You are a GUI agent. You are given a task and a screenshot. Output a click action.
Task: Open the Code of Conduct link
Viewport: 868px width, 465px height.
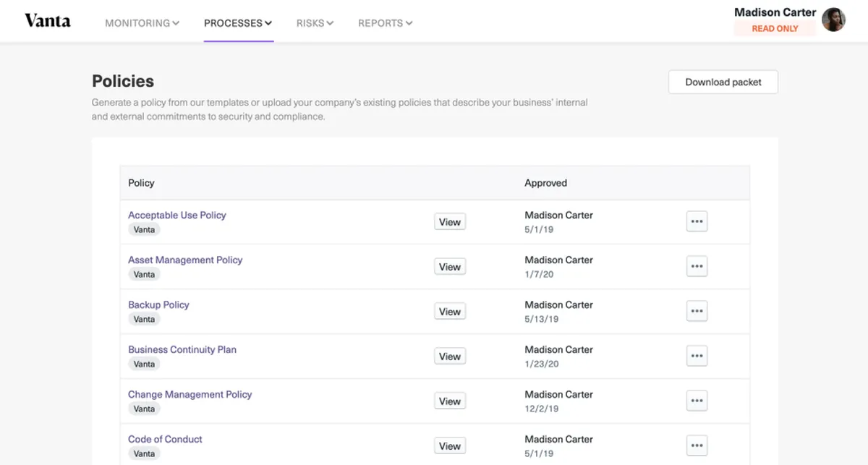click(165, 439)
